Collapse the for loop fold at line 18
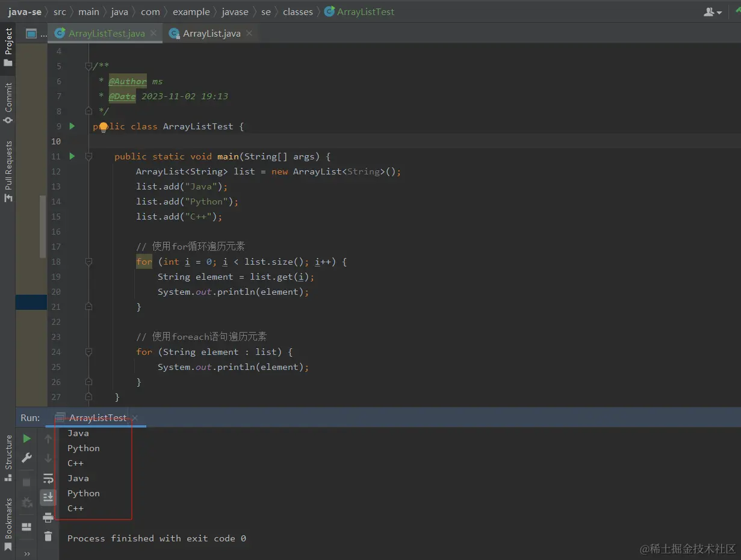 click(88, 262)
